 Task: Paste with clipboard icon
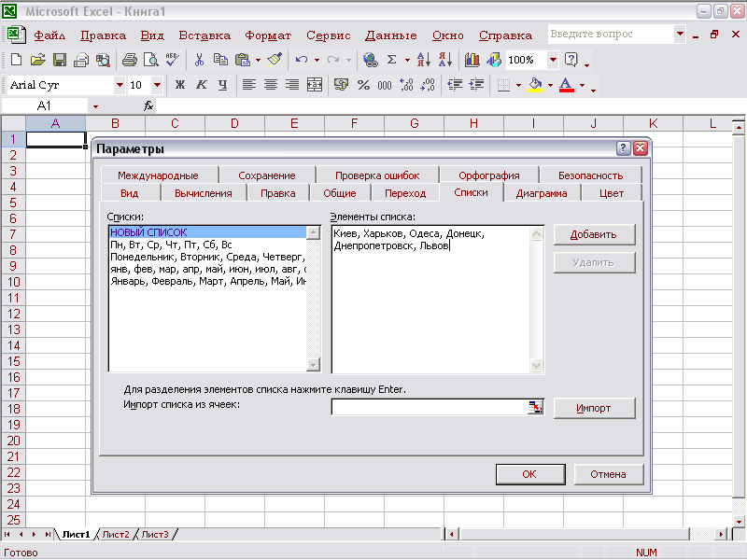coord(243,60)
